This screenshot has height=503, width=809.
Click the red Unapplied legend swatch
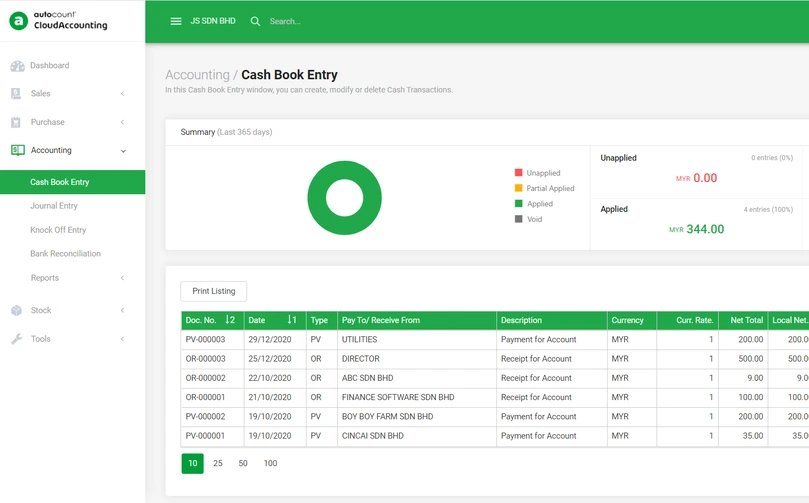click(x=519, y=172)
